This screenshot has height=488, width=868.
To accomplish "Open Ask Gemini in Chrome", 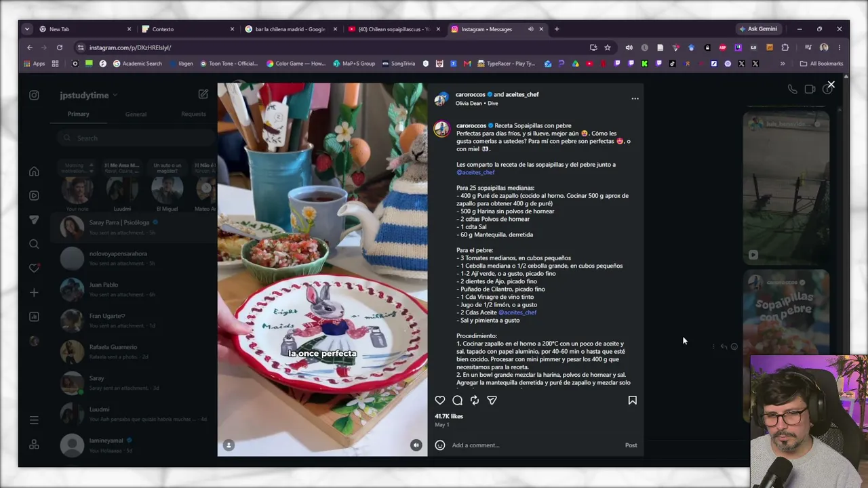I will [759, 29].
